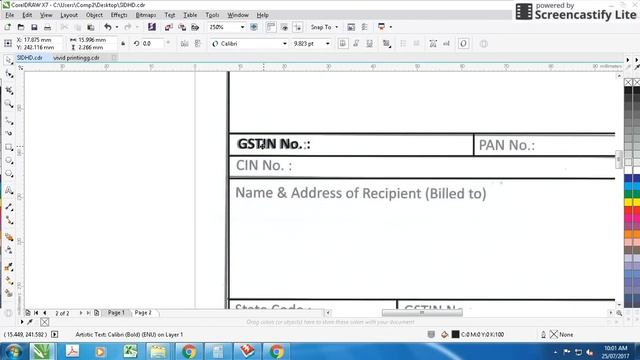Open the Application launcher dropdown arrow
The height and width of the screenshot is (360, 640).
point(391,27)
